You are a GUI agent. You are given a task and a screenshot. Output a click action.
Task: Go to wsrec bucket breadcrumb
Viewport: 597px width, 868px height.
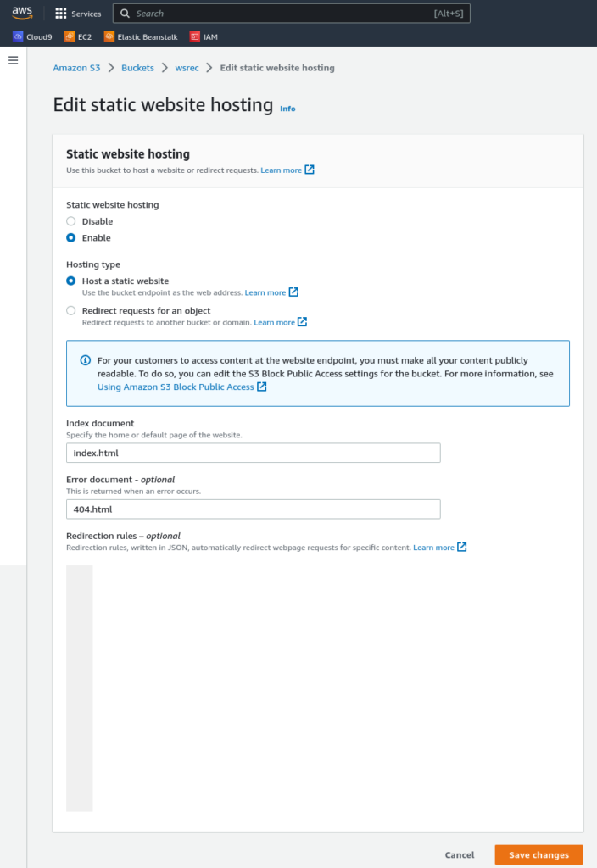(x=187, y=68)
